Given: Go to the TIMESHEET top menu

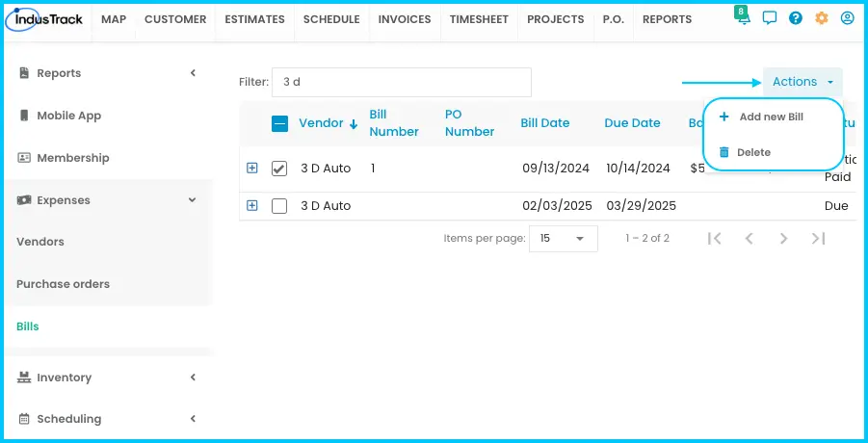Looking at the screenshot, I should click(x=479, y=19).
